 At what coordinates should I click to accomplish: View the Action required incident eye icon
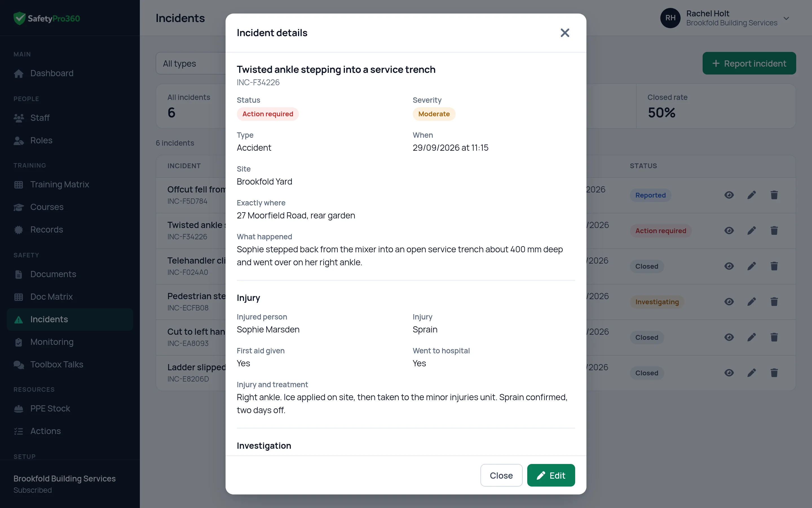click(729, 231)
